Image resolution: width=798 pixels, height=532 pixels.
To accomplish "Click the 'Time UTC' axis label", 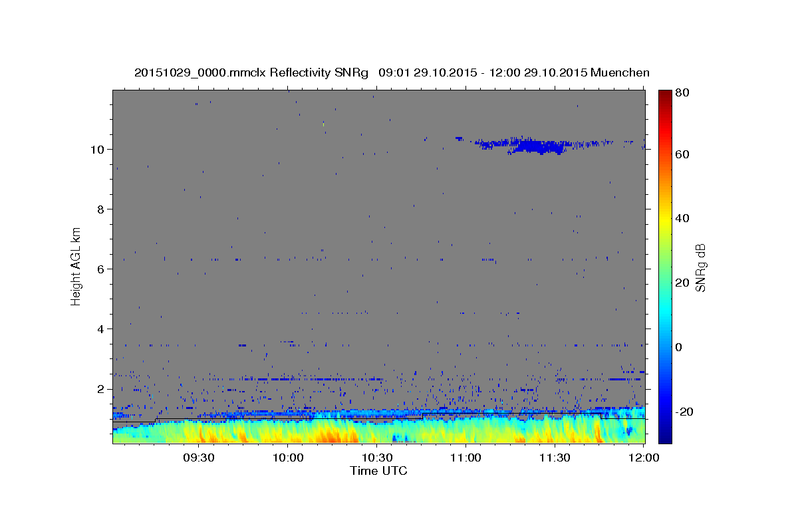I will (x=378, y=471).
